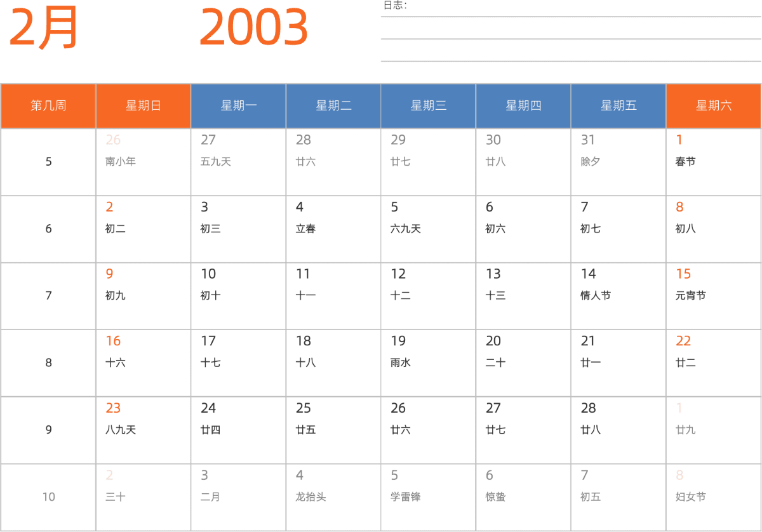This screenshot has width=762, height=532.
Task: Click the 18 十八 date
Action: [x=333, y=363]
